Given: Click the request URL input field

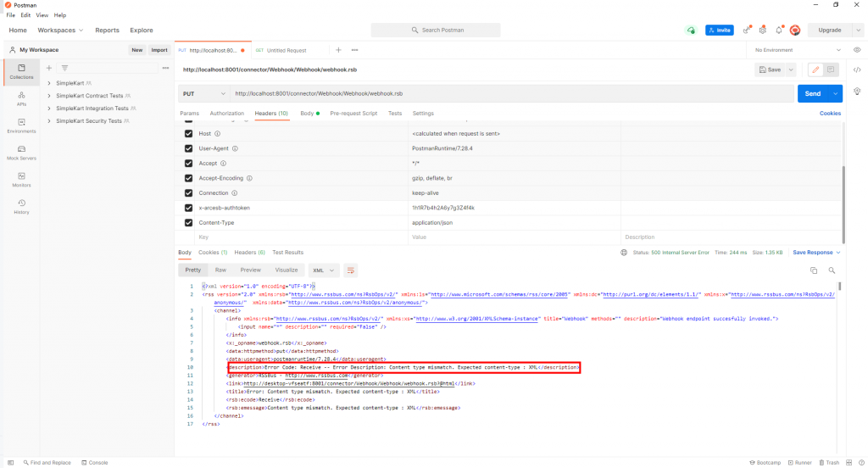Looking at the screenshot, I should point(512,93).
